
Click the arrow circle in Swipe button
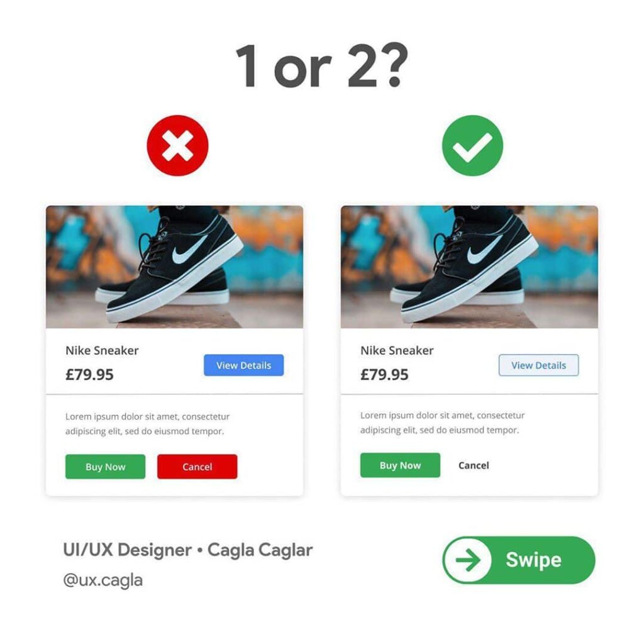point(468,560)
